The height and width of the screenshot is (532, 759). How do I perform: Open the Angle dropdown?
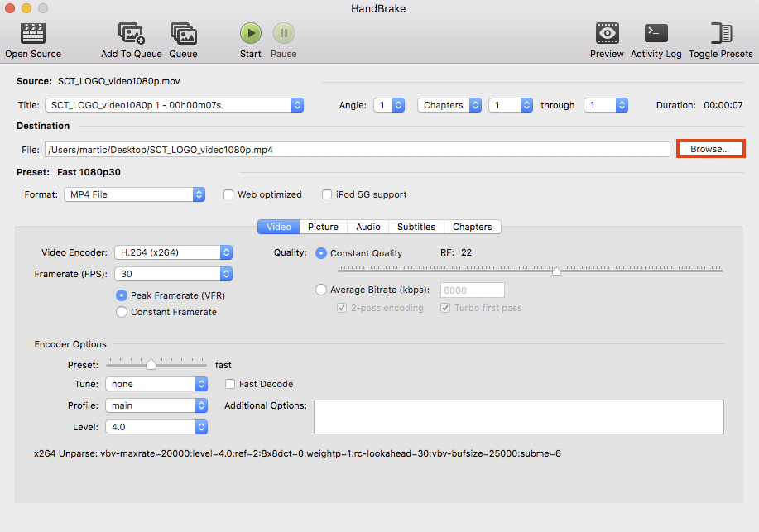(389, 105)
